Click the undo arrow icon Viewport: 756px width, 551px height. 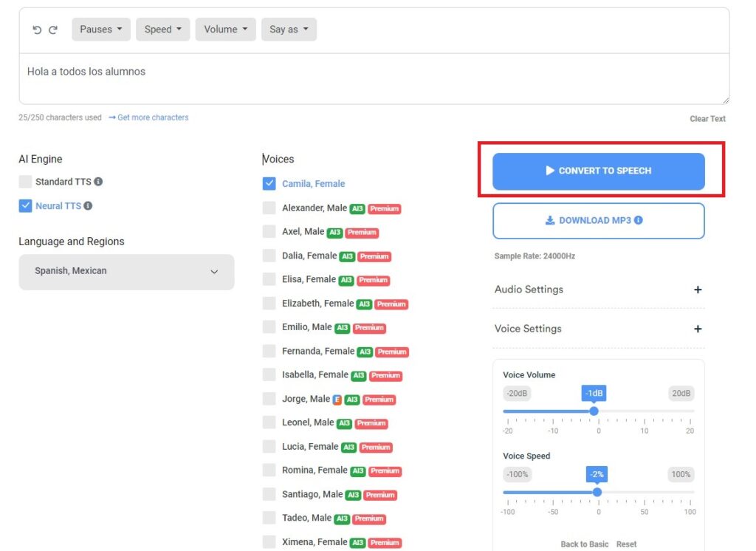click(x=37, y=30)
